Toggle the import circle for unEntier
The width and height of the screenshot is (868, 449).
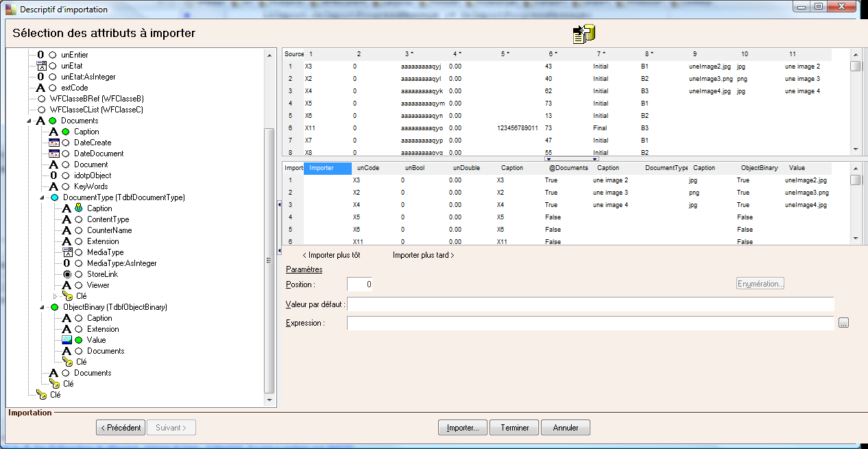pyautogui.click(x=52, y=55)
